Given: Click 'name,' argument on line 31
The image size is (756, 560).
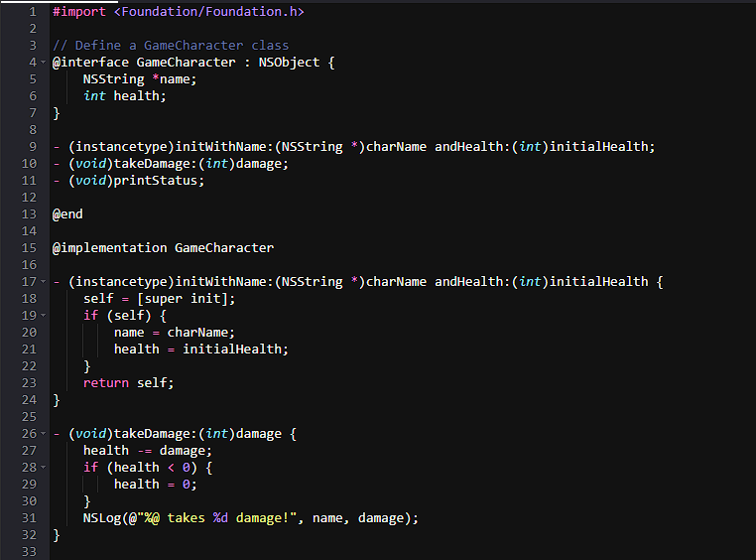Looking at the screenshot, I should point(330,518).
